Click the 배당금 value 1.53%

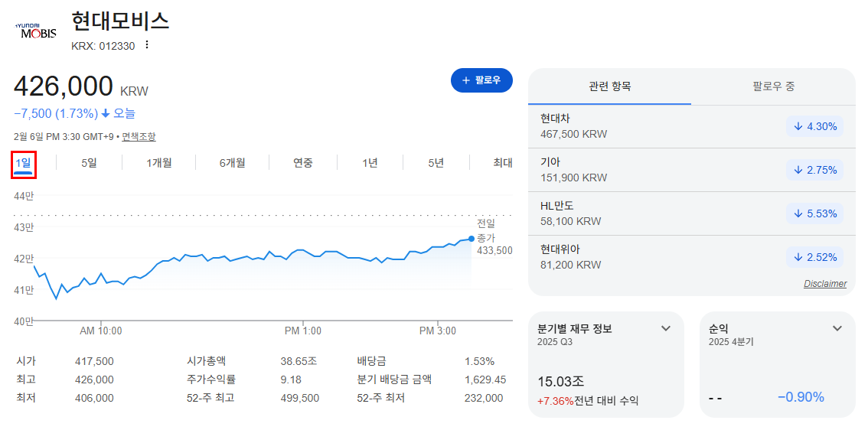(x=479, y=361)
